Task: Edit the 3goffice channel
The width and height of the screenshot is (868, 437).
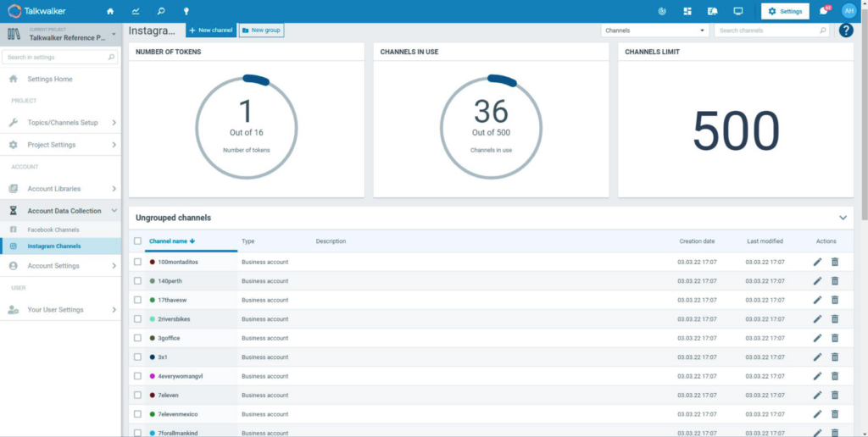Action: pos(818,338)
